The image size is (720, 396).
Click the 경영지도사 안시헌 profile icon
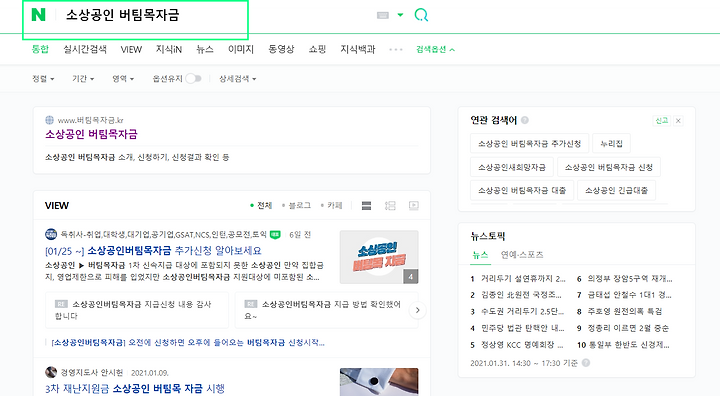pos(51,372)
